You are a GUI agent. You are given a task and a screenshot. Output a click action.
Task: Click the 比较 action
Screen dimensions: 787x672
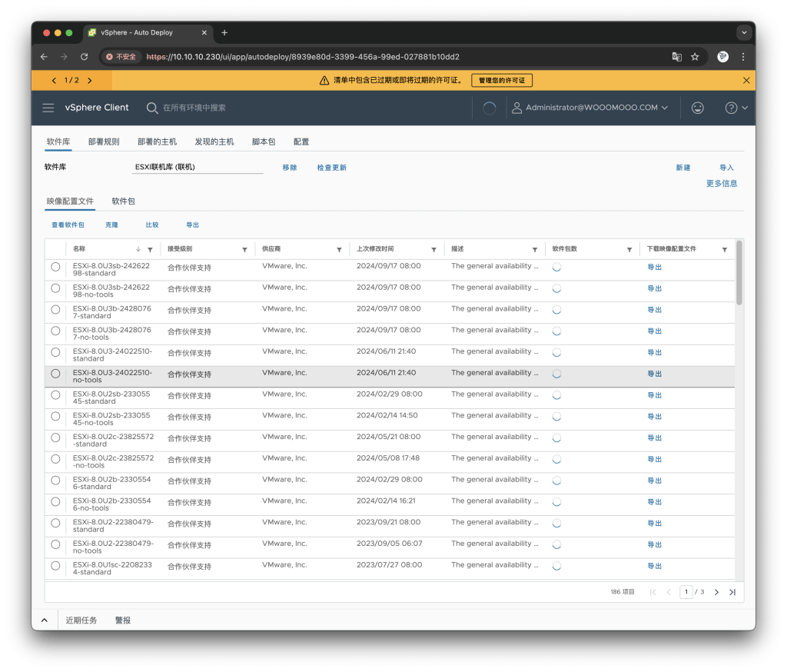point(152,225)
